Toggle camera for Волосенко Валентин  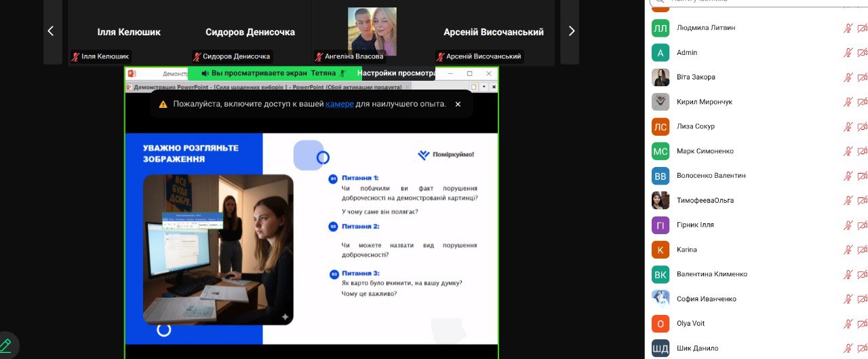[x=862, y=176]
